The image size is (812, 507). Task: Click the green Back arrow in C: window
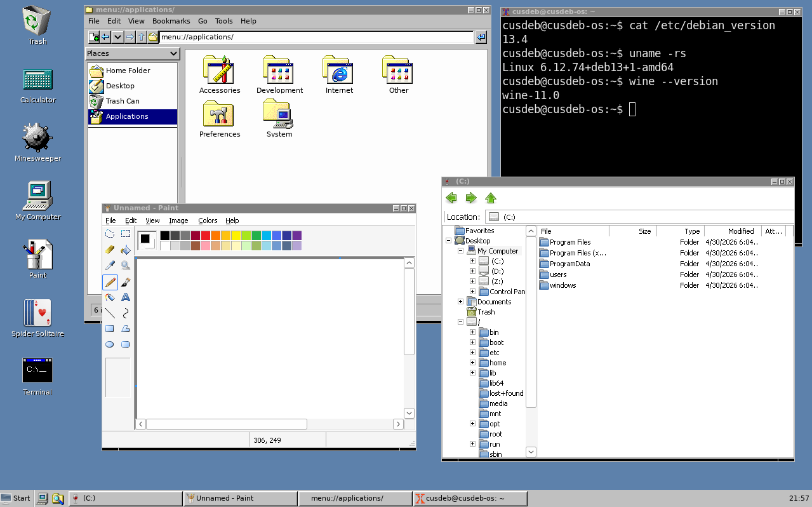[451, 198]
